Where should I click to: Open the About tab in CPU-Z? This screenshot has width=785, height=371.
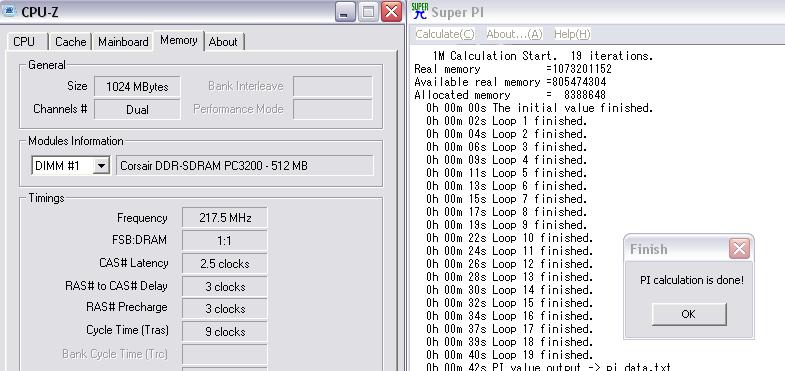223,42
